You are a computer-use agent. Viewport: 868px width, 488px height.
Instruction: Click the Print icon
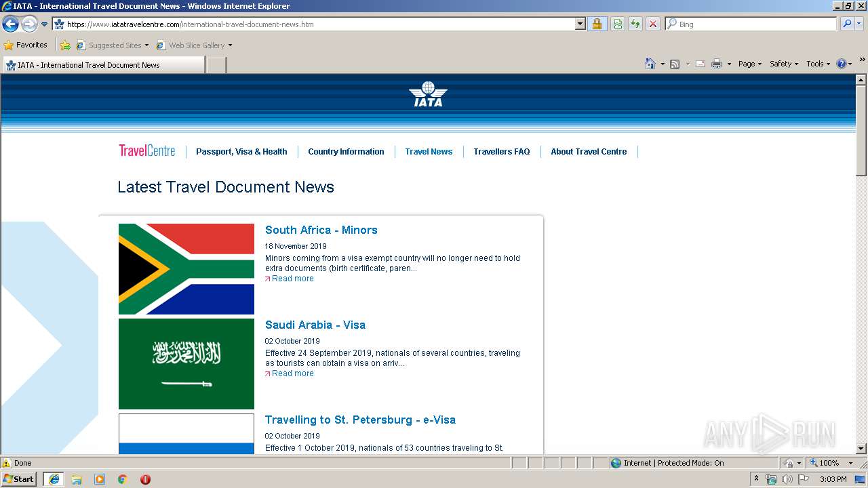click(717, 64)
